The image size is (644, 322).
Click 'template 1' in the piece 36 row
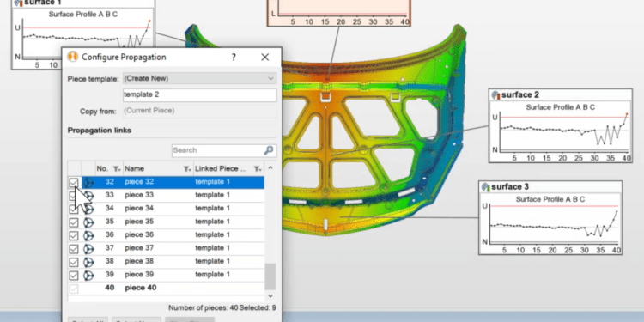(212, 234)
